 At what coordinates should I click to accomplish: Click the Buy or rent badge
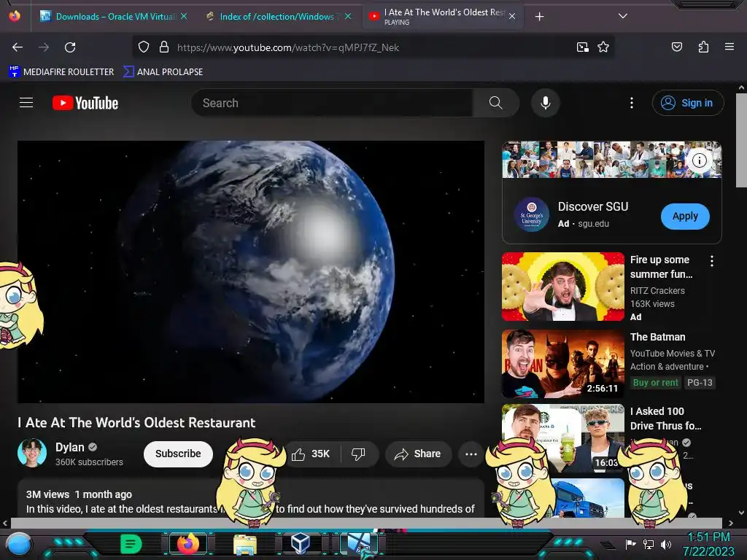[x=656, y=382]
